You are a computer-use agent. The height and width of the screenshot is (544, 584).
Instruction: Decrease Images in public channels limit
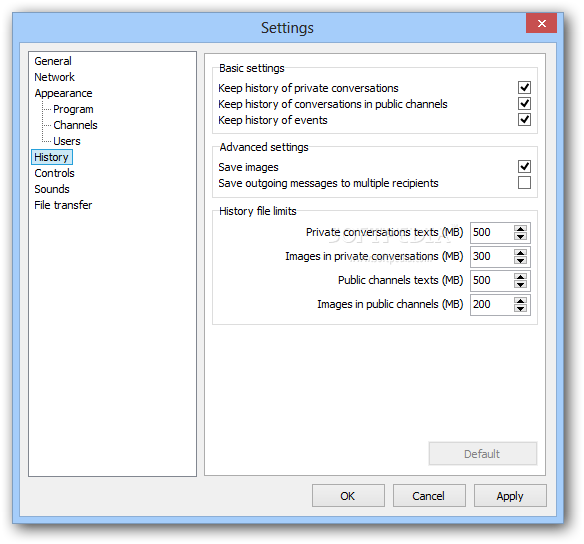(x=520, y=308)
